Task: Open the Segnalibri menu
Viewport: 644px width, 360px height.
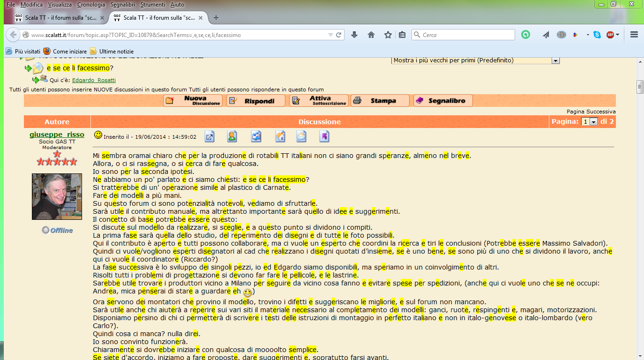Action: pyautogui.click(x=123, y=4)
